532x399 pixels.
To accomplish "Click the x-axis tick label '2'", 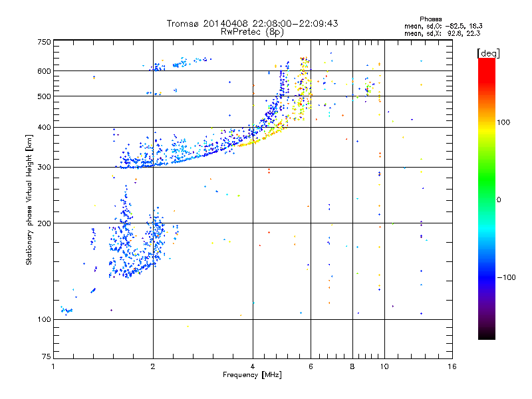I will [x=153, y=366].
